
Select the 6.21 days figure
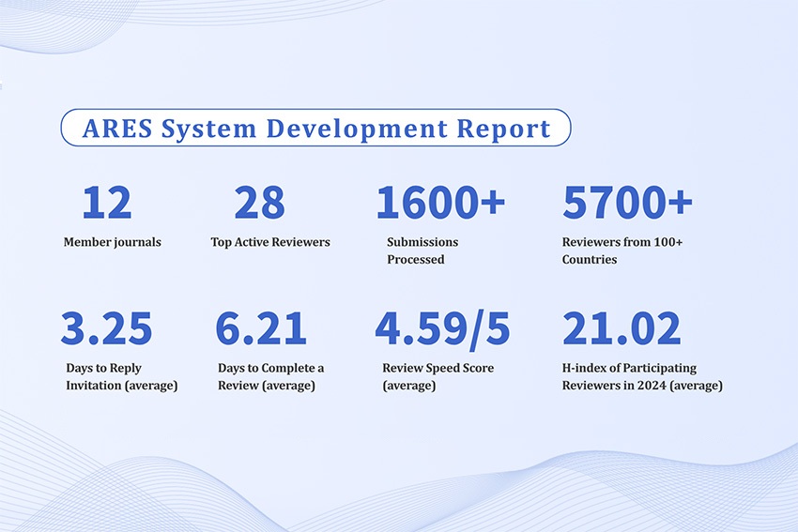[x=261, y=328]
